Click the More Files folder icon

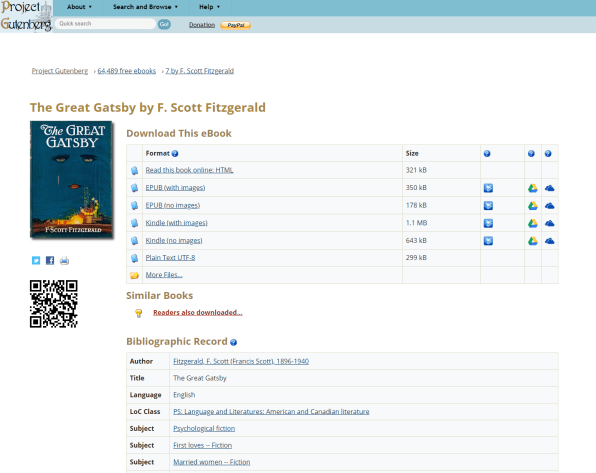pos(134,275)
